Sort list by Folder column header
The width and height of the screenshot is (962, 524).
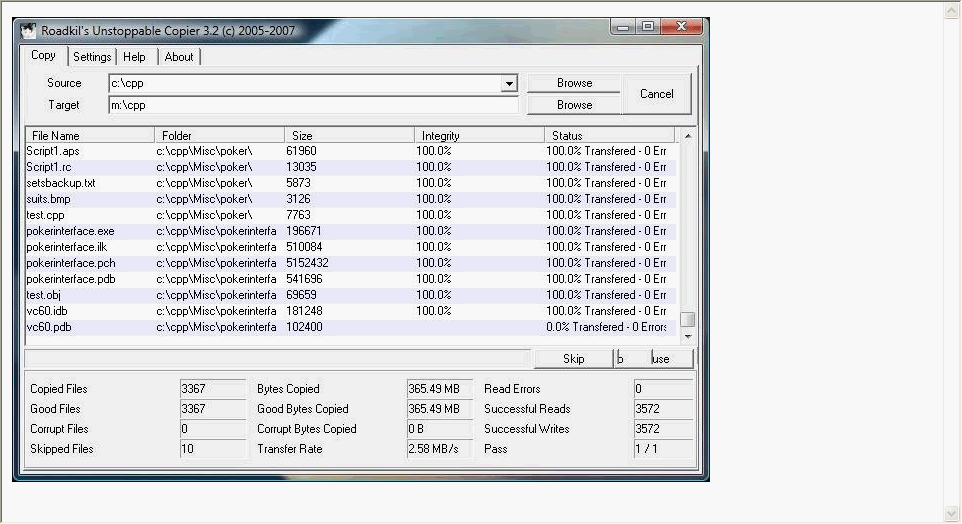pos(220,136)
